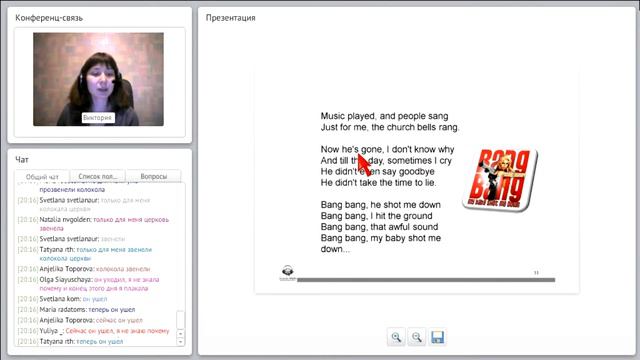Click lyric line 'Bang bang, I hit the ground'
The image size is (640, 360).
point(376,216)
